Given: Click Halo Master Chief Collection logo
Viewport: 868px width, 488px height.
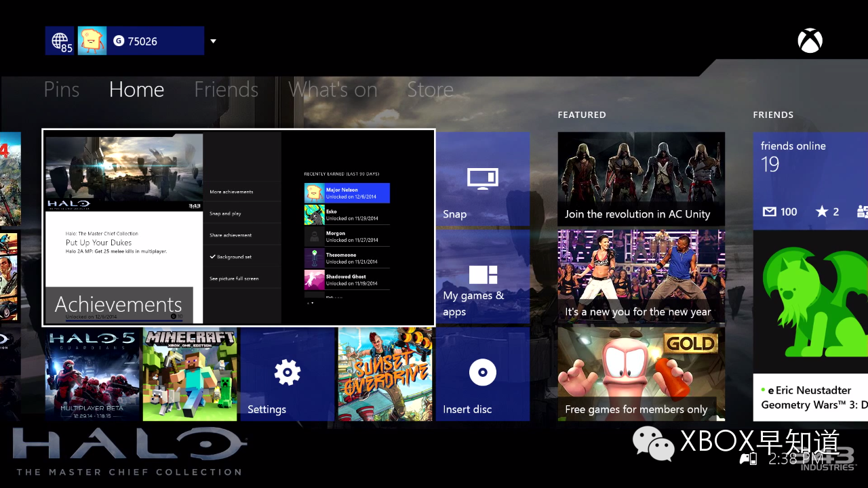Looking at the screenshot, I should click(129, 453).
